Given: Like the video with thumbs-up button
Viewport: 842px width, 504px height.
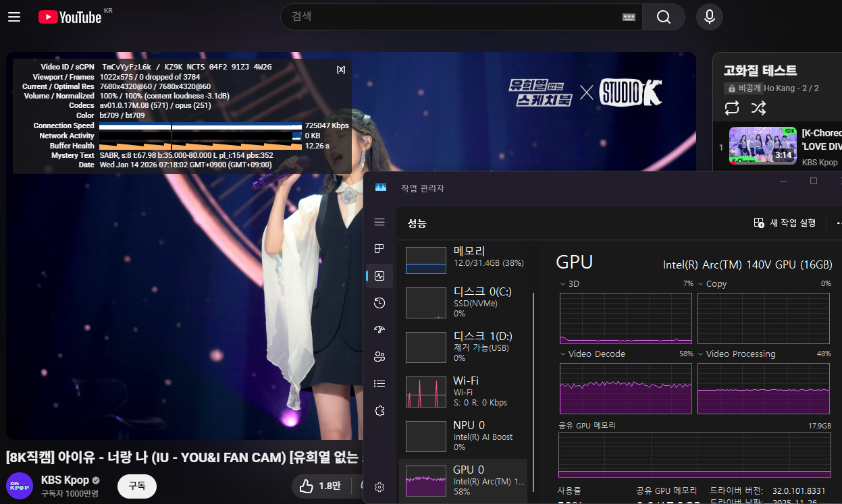Looking at the screenshot, I should pyautogui.click(x=307, y=486).
